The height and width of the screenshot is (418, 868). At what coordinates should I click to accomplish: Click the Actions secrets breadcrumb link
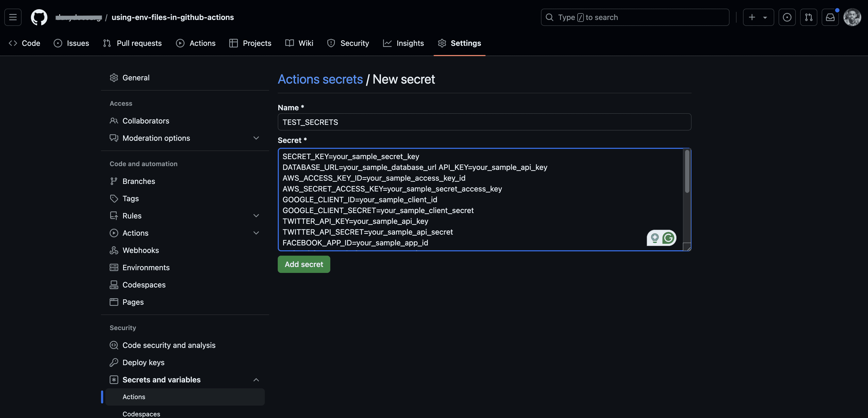click(x=320, y=79)
